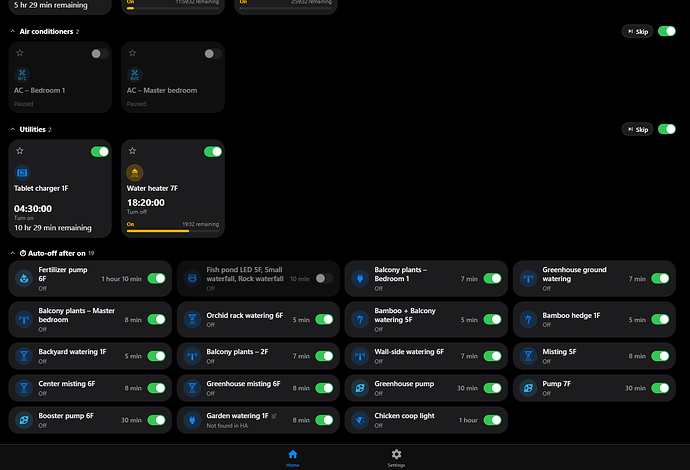Open the Settings tab
690x470 pixels.
(396, 458)
